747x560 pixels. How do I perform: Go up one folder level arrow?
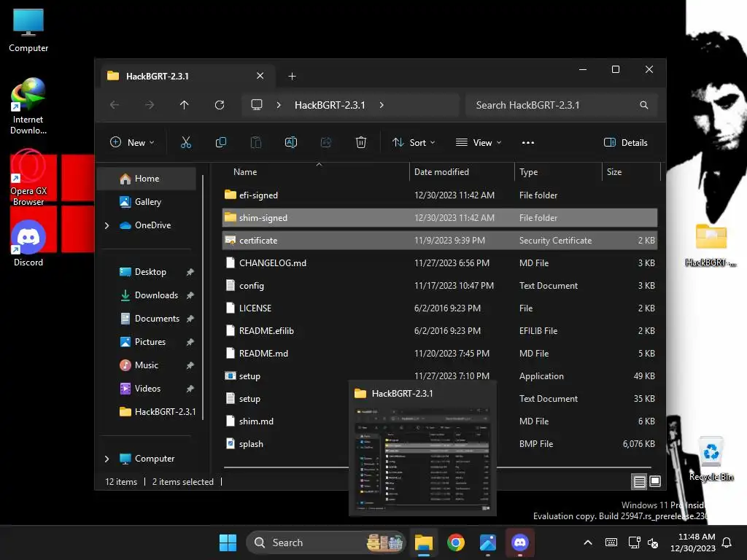(x=185, y=105)
